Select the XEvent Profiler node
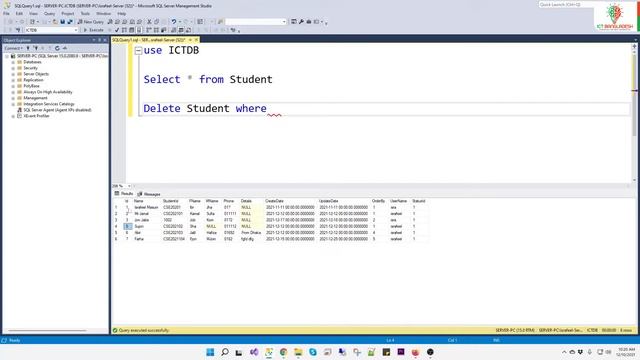The height and width of the screenshot is (360, 640). [36, 116]
